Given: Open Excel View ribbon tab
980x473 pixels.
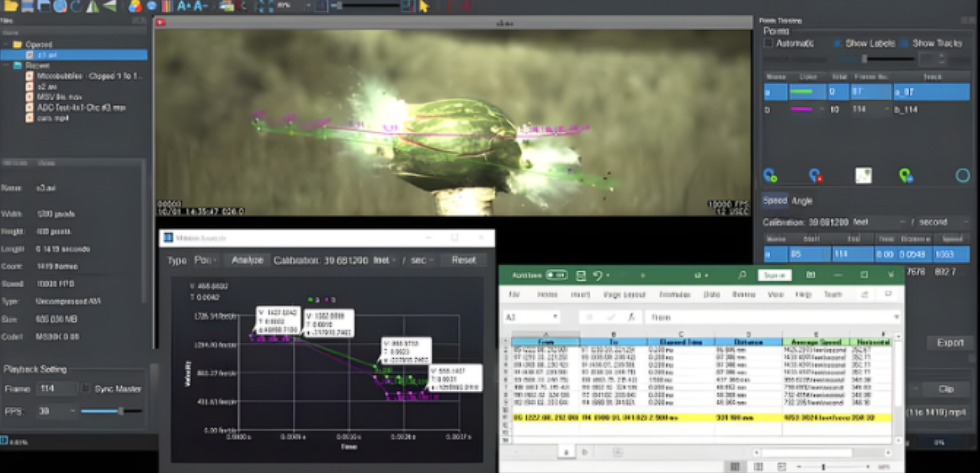Looking at the screenshot, I should click(x=775, y=295).
